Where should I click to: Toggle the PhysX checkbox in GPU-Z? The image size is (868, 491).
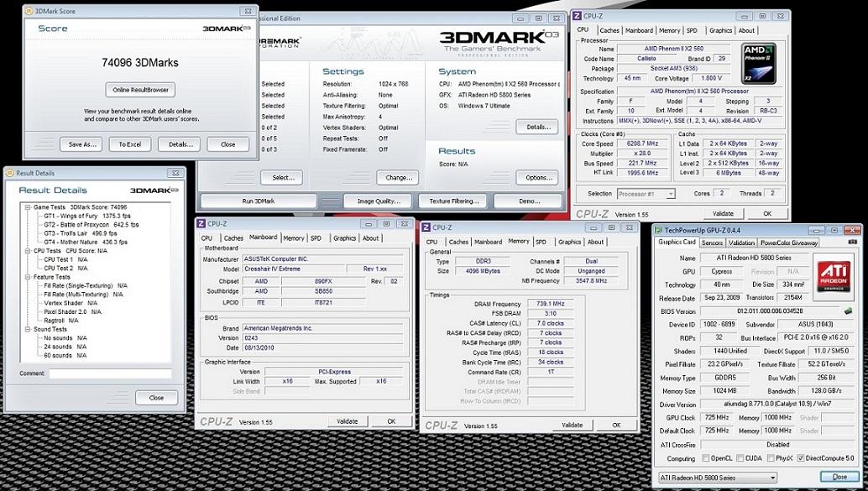pos(771,458)
